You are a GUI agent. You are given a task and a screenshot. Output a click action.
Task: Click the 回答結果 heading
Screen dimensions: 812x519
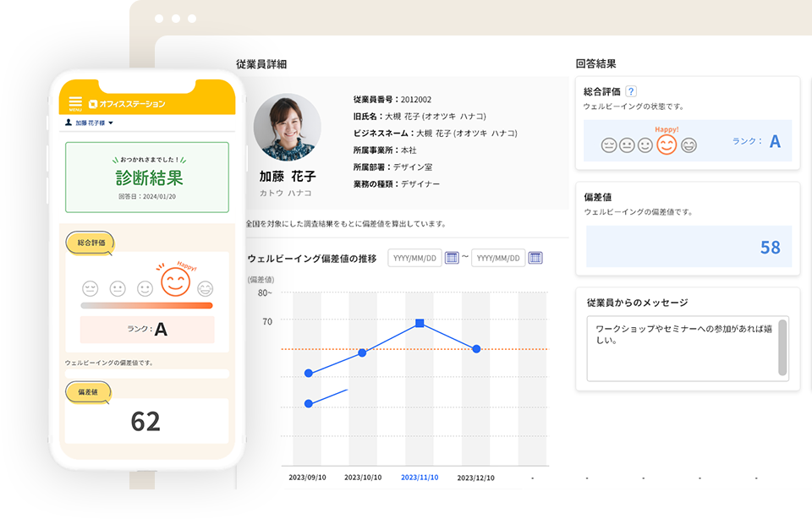pyautogui.click(x=596, y=63)
